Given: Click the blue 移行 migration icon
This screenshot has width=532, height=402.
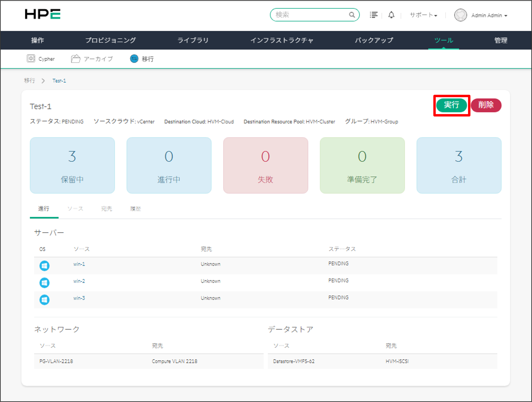Looking at the screenshot, I should tap(134, 59).
